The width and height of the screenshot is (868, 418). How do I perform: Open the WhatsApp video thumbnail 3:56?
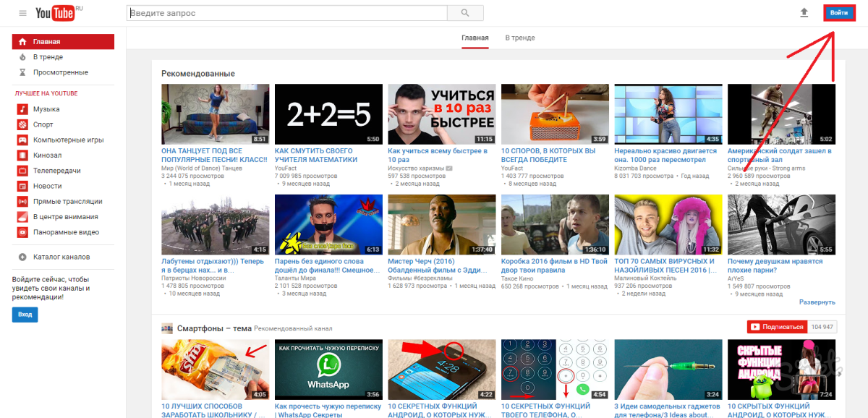tap(328, 370)
